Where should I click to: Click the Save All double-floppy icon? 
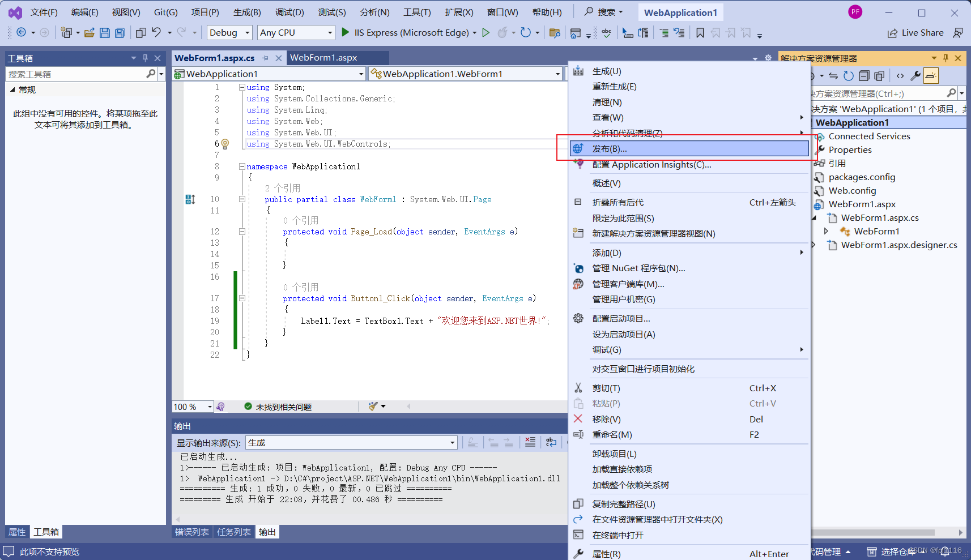(120, 32)
